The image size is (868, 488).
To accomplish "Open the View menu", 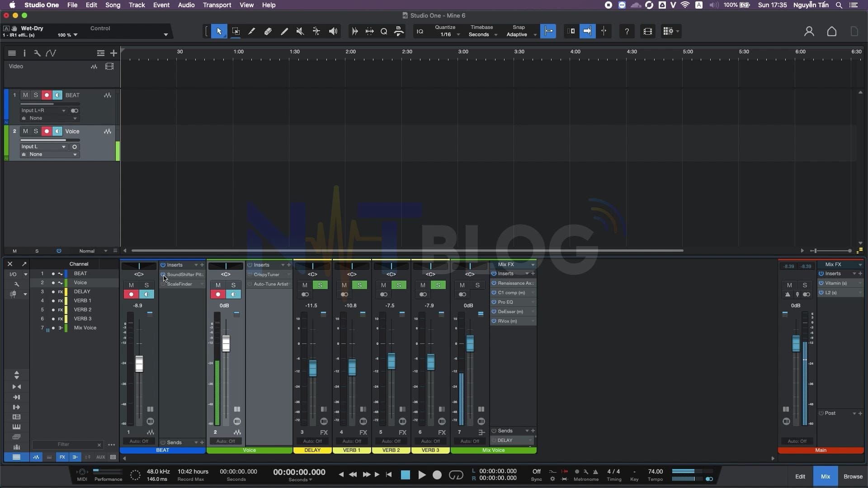I will tap(246, 5).
